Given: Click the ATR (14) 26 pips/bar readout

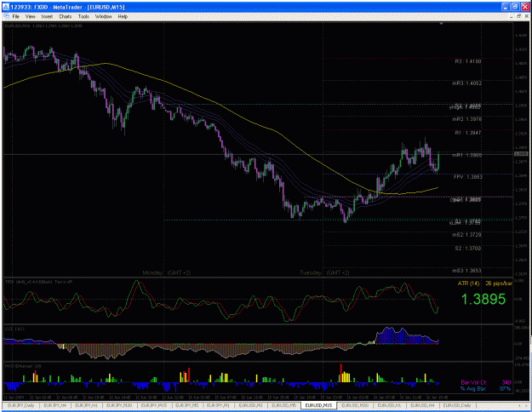Looking at the screenshot, I should tap(485, 283).
